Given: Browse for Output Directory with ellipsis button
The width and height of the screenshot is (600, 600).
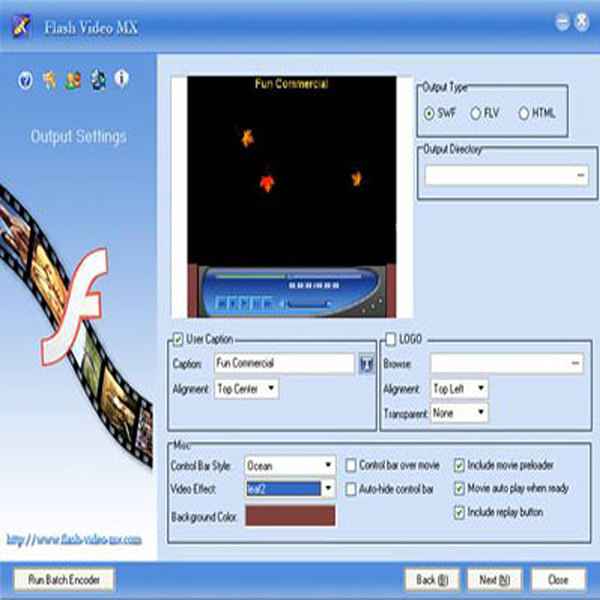Looking at the screenshot, I should (580, 175).
